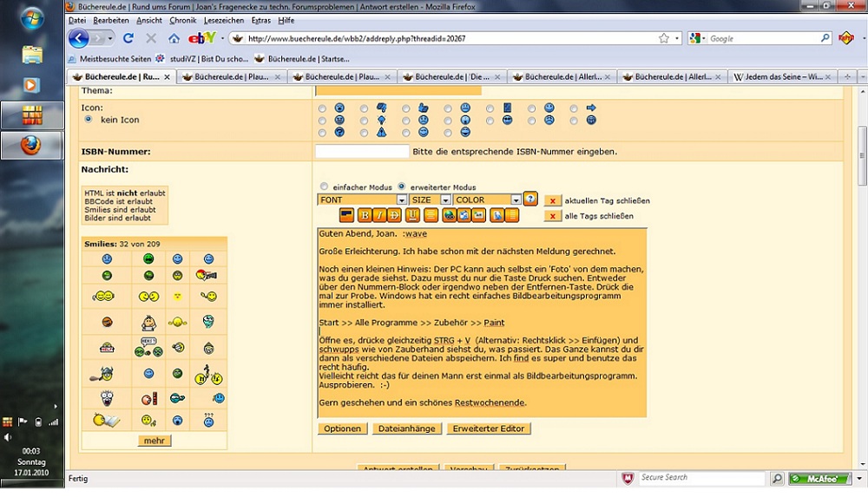Select the 'kein Icon' radio button
This screenshot has width=868, height=497.
click(89, 120)
